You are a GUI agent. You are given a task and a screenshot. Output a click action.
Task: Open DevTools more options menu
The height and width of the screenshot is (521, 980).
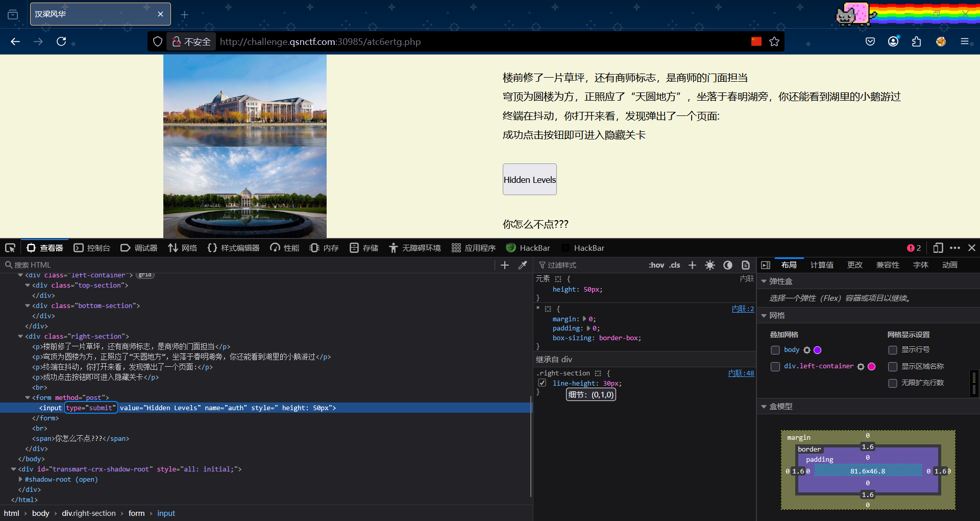(955, 248)
